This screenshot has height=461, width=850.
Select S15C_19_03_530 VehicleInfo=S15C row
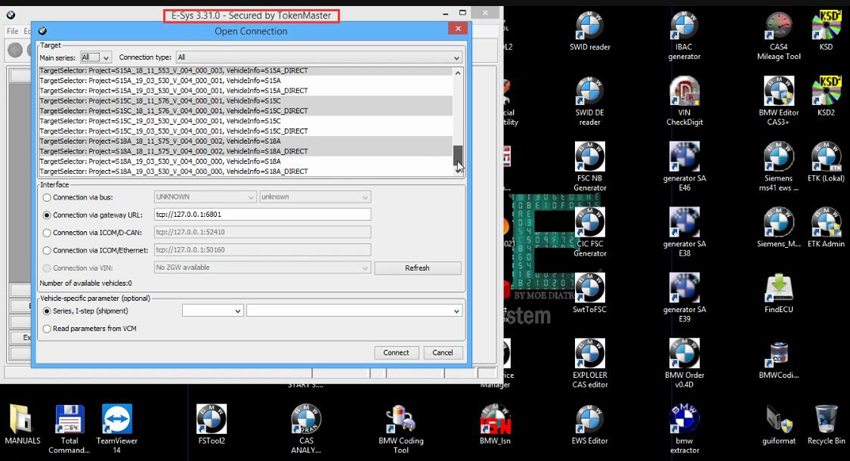245,121
